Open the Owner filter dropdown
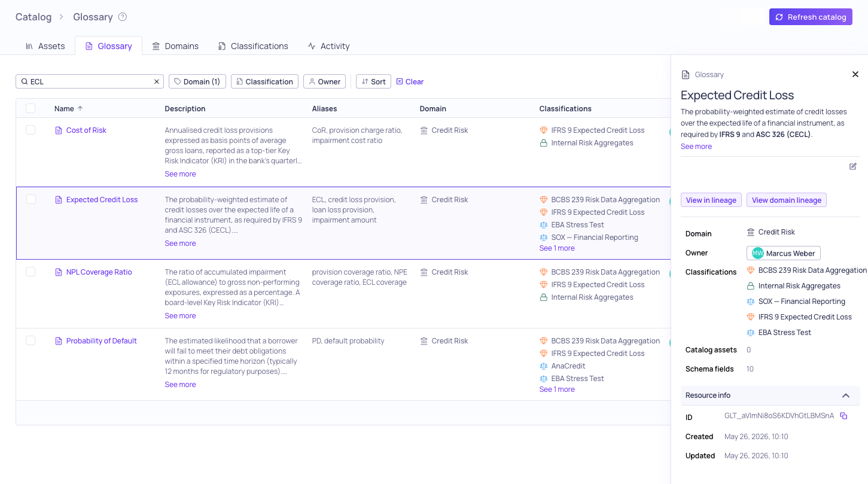 (x=324, y=81)
